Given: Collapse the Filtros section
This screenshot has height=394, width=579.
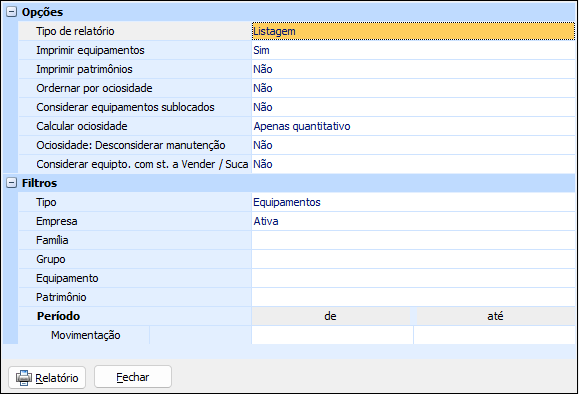Looking at the screenshot, I should click(x=12, y=183).
